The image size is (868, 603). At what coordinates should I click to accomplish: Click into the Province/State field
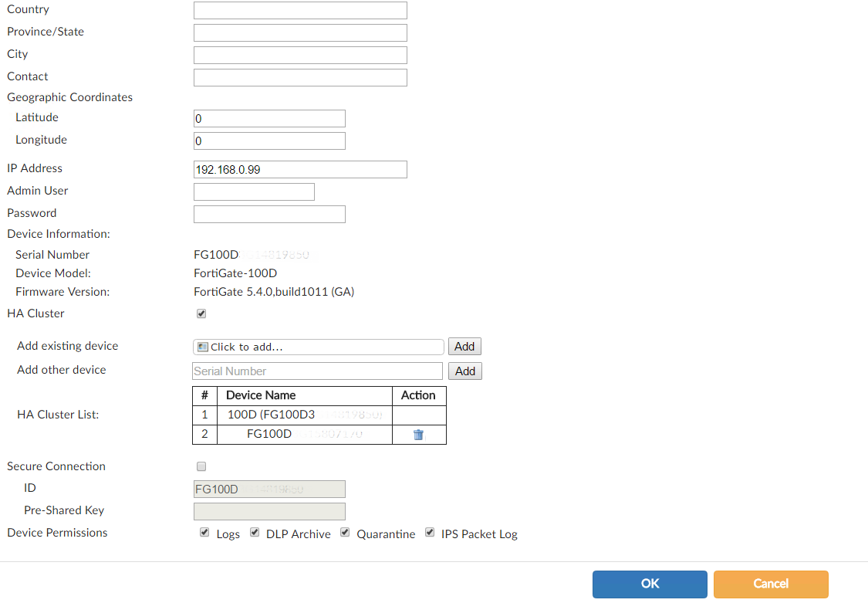[300, 32]
